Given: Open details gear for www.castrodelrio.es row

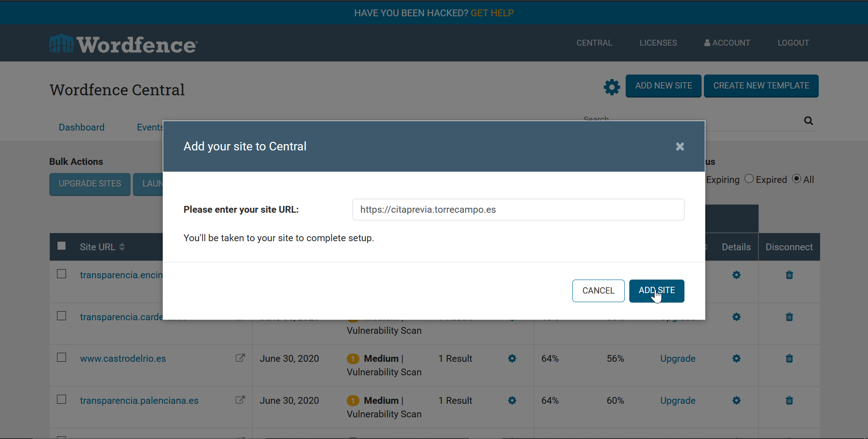Looking at the screenshot, I should click(736, 359).
